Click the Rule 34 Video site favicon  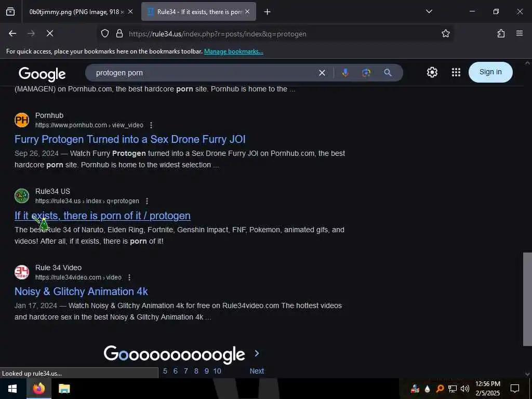[x=22, y=272]
